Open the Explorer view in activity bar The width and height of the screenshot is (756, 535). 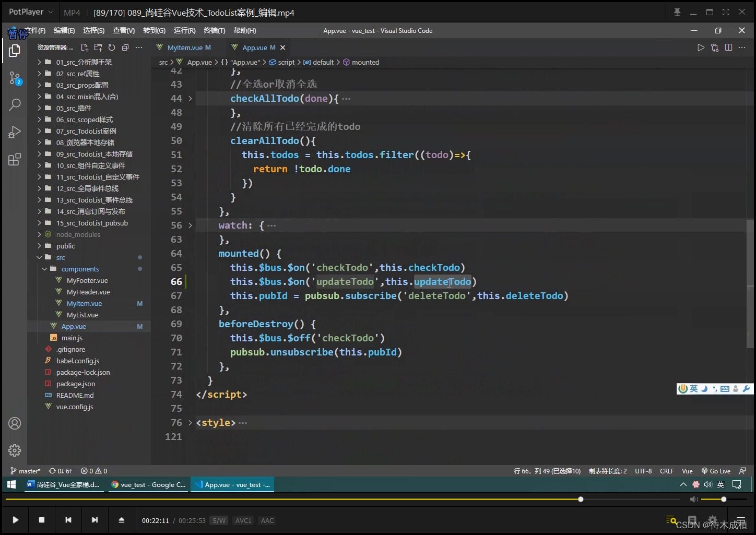(15, 51)
